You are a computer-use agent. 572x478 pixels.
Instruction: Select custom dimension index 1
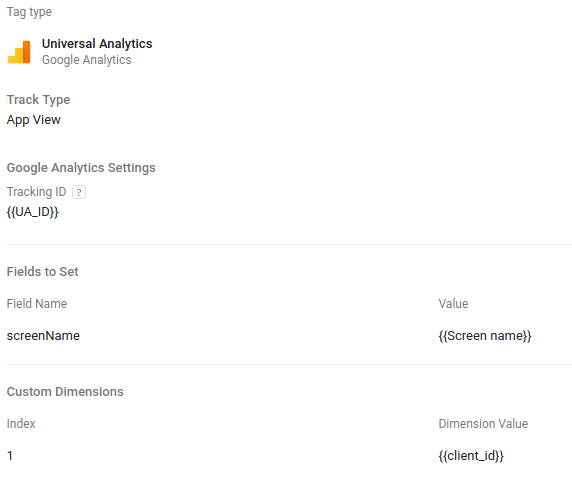tap(10, 456)
